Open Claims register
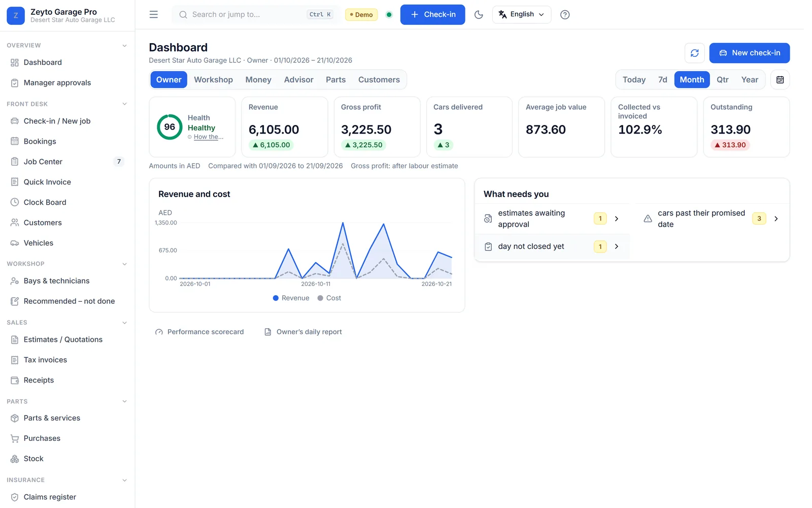This screenshot has height=508, width=812. tap(67, 497)
